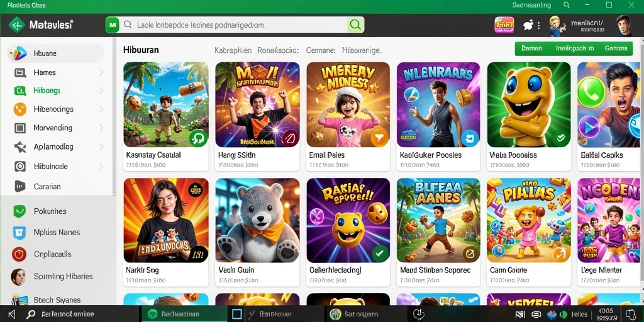Click green checkmark on Valua Pooaiss card

click(x=560, y=138)
